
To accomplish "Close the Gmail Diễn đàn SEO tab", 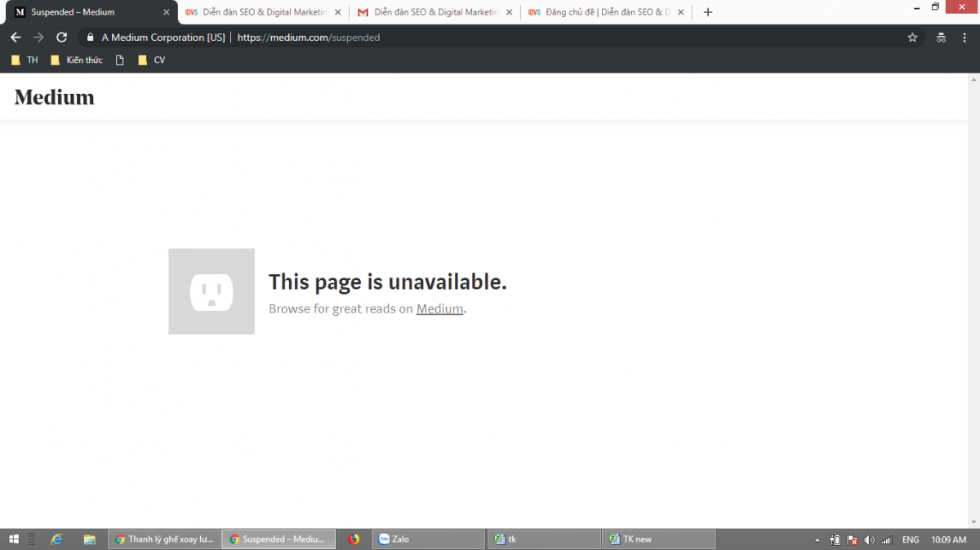I will click(x=510, y=12).
